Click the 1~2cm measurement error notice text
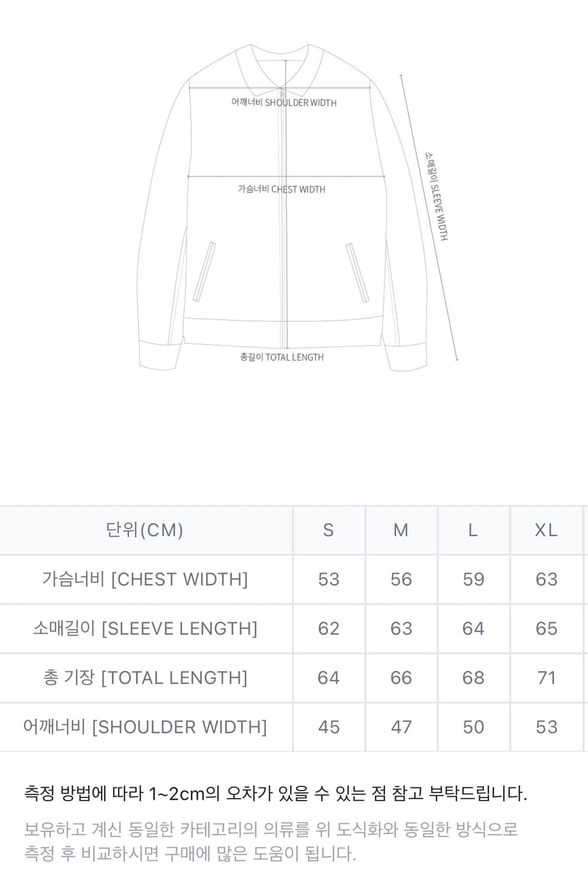This screenshot has height=888, width=588. pos(275,793)
